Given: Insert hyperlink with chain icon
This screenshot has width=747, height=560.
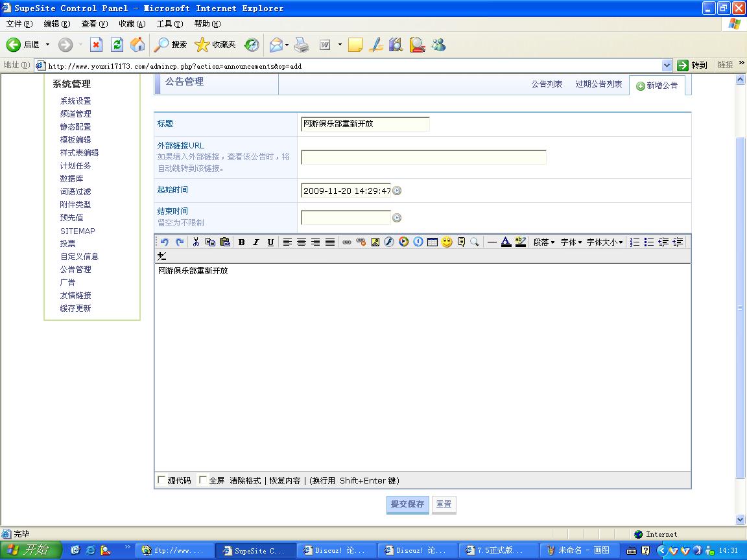Looking at the screenshot, I should (347, 242).
